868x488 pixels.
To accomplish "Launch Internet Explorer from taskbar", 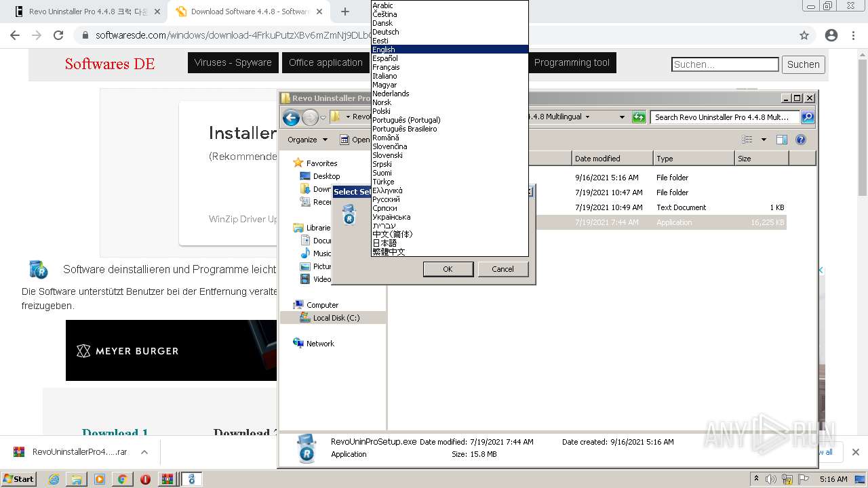I will [54, 479].
